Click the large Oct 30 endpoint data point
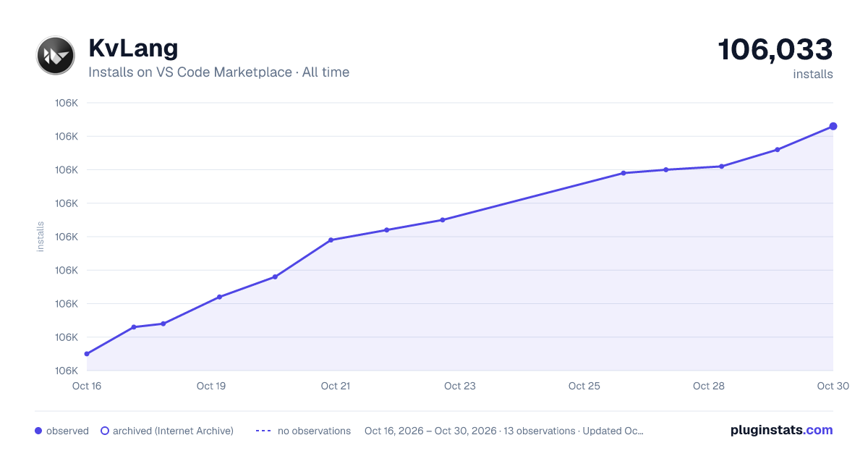The width and height of the screenshot is (868, 456). click(833, 126)
